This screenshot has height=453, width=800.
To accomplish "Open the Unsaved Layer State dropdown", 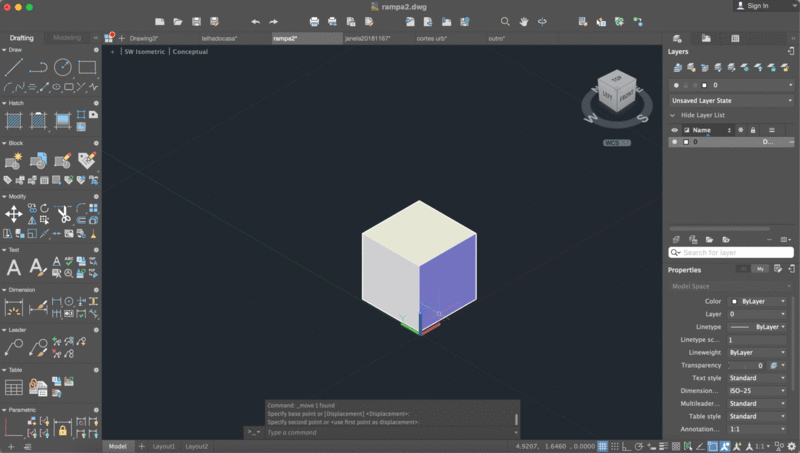I will (x=731, y=100).
